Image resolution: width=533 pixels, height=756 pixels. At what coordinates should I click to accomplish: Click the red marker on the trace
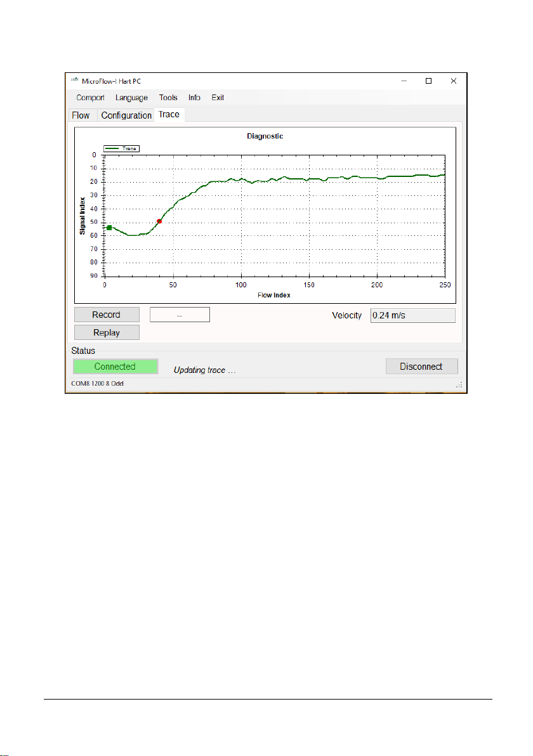159,221
